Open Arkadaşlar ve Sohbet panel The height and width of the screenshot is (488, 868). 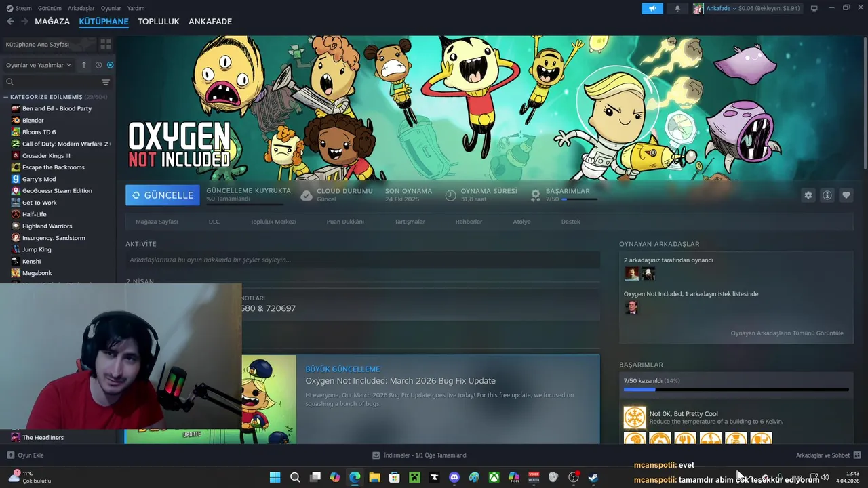[828, 455]
